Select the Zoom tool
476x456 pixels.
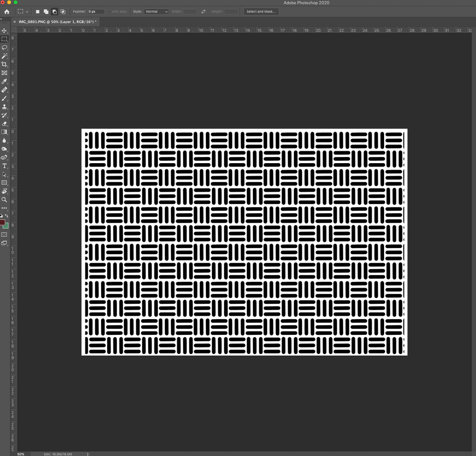[4, 199]
